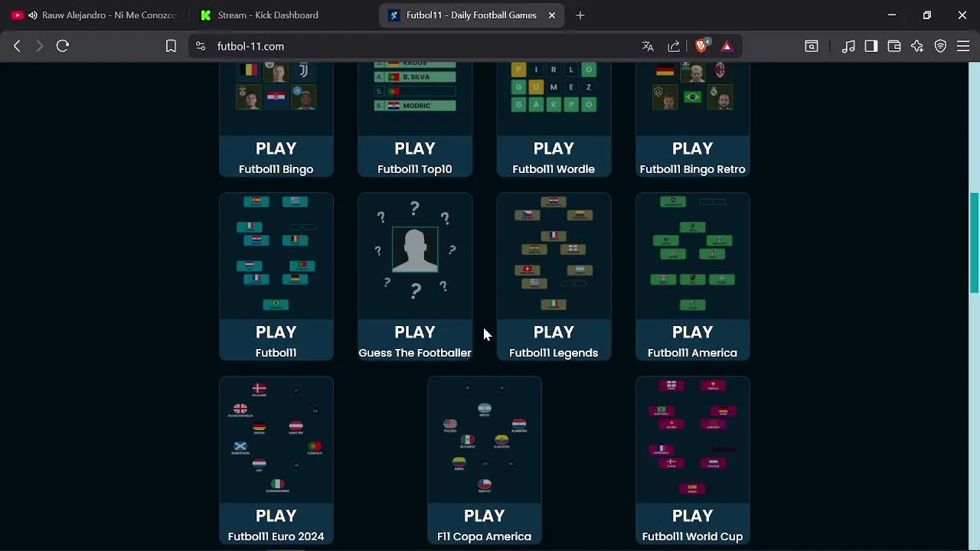The image size is (980, 551).
Task: Open Futbol11 America formation thumbnail
Action: [x=692, y=256]
